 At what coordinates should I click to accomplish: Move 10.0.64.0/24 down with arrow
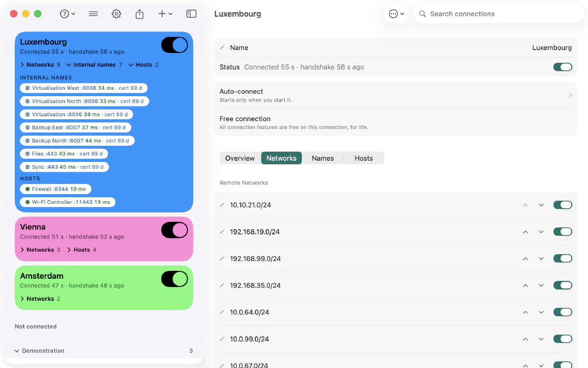tap(541, 312)
